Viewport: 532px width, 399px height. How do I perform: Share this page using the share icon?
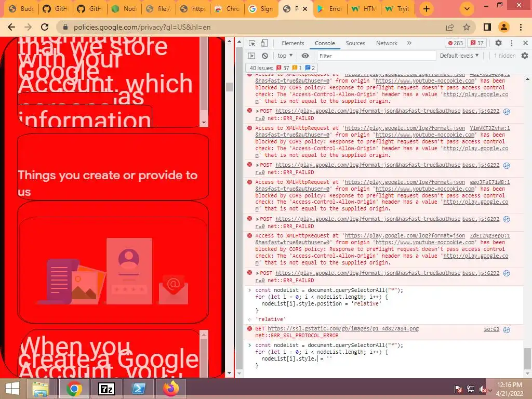pyautogui.click(x=450, y=27)
